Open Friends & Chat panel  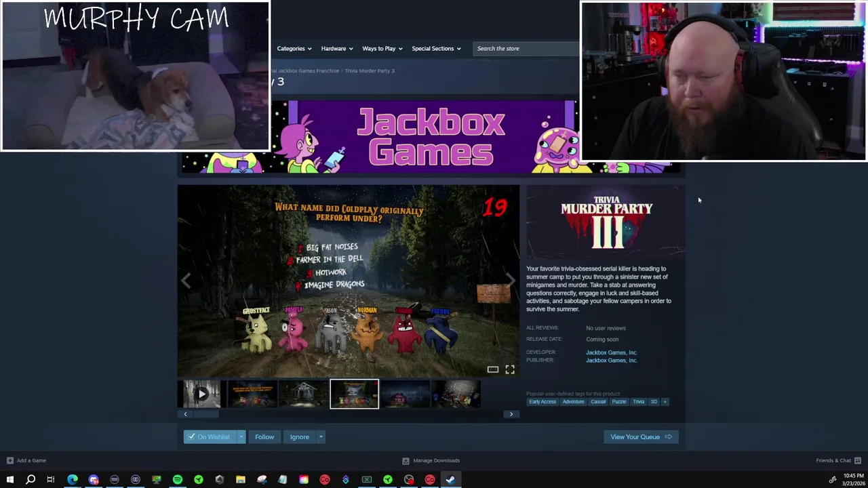tap(838, 461)
